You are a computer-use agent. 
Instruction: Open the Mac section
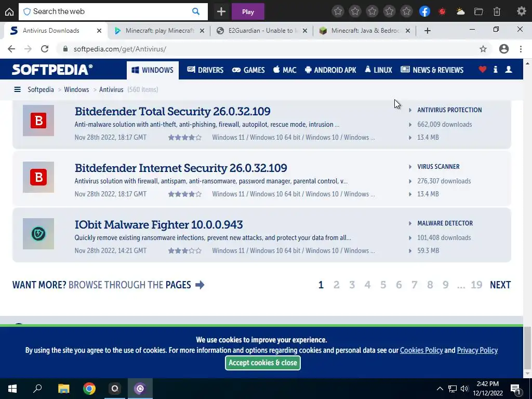click(x=285, y=70)
